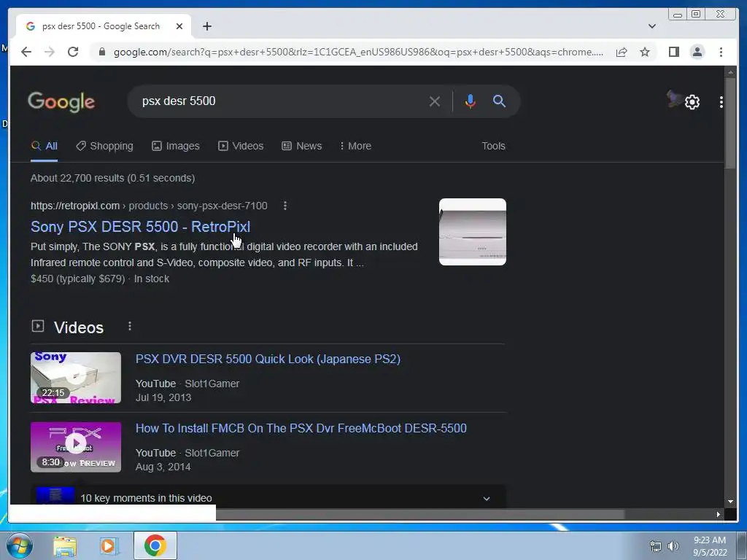Viewport: 747px width, 560px height.
Task: Click the horizontal scrollbar right arrow
Action: [719, 514]
